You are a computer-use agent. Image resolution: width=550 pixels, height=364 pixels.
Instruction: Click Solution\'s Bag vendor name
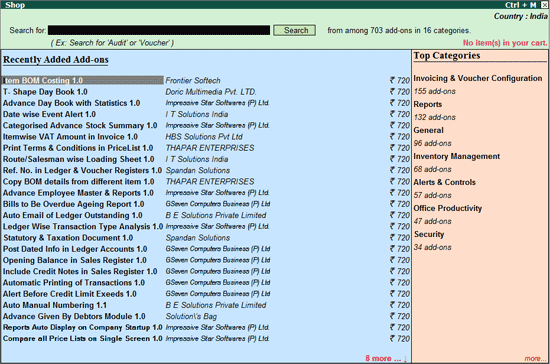tap(191, 316)
